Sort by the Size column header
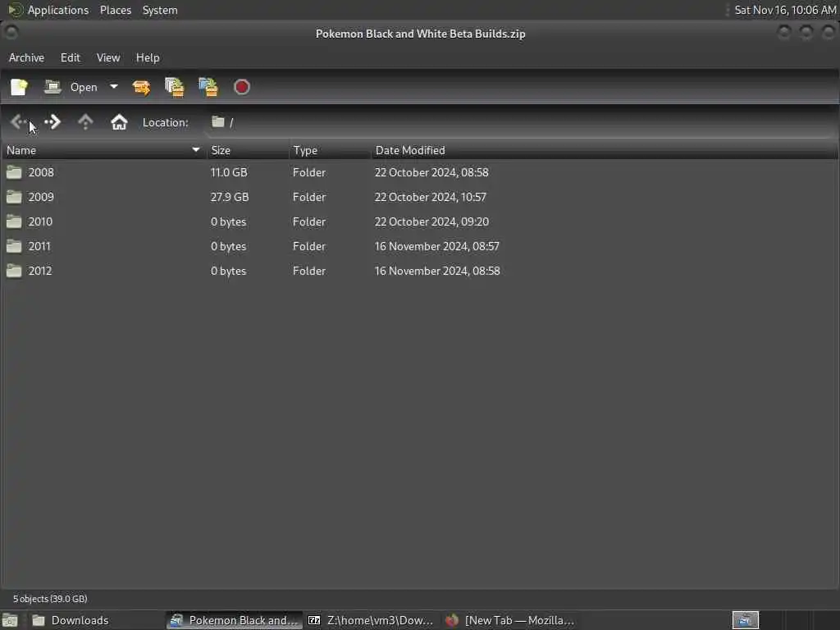840x630 pixels. click(x=248, y=151)
